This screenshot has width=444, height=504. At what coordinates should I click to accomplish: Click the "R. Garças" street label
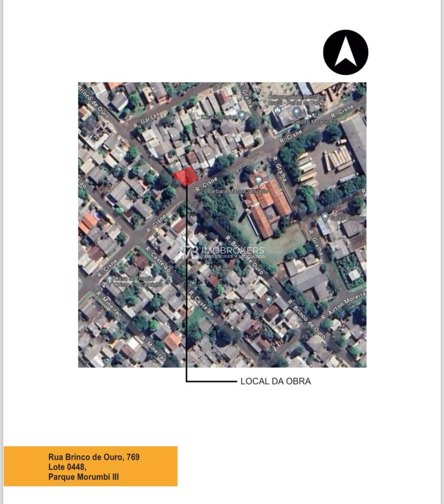(146, 120)
